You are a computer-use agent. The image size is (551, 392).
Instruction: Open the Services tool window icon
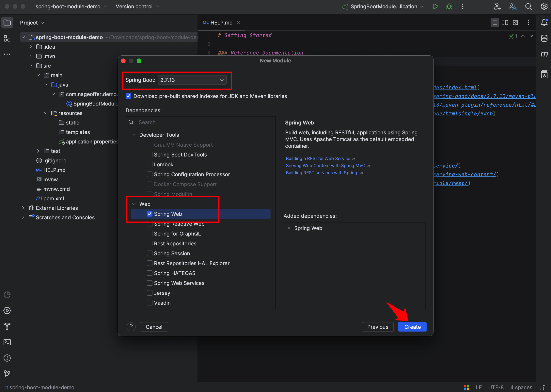[7, 311]
